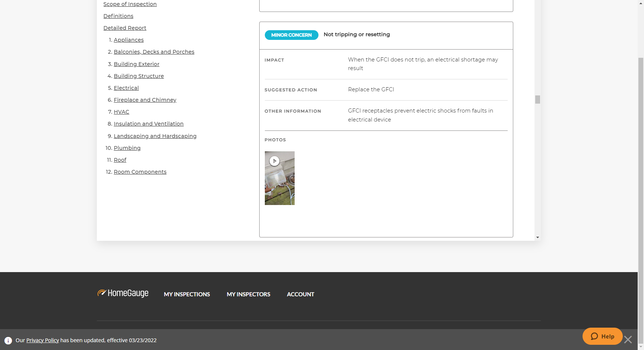Open Insulation and Ventilation section

[149, 124]
